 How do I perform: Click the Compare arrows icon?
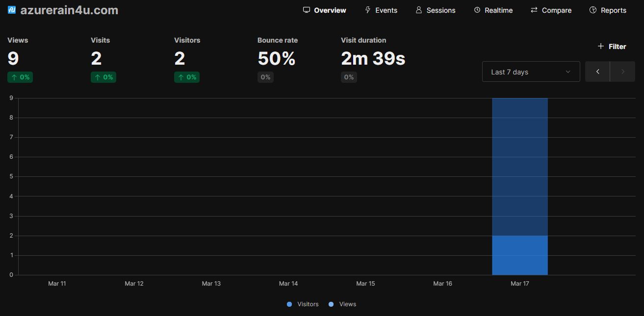tap(534, 10)
